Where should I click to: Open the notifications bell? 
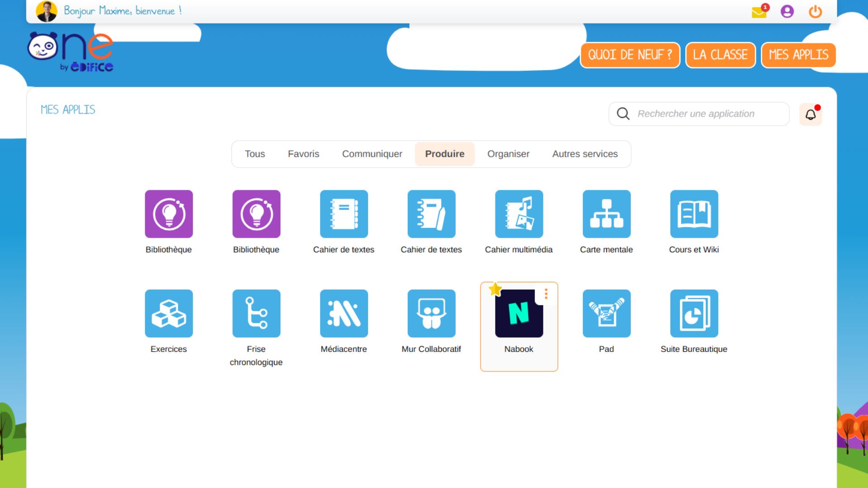[811, 114]
